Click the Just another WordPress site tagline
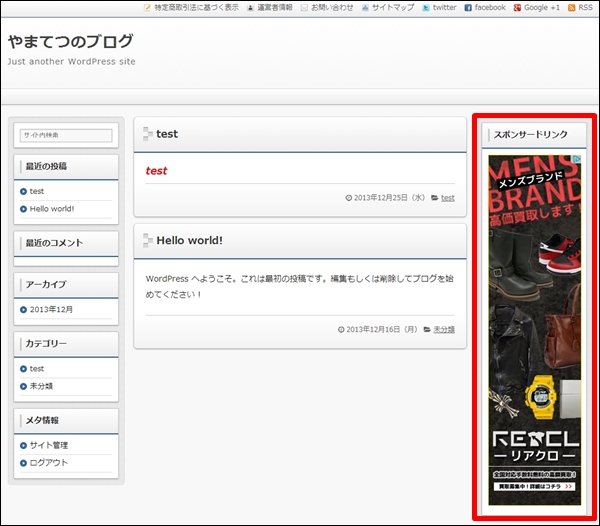 [x=72, y=62]
